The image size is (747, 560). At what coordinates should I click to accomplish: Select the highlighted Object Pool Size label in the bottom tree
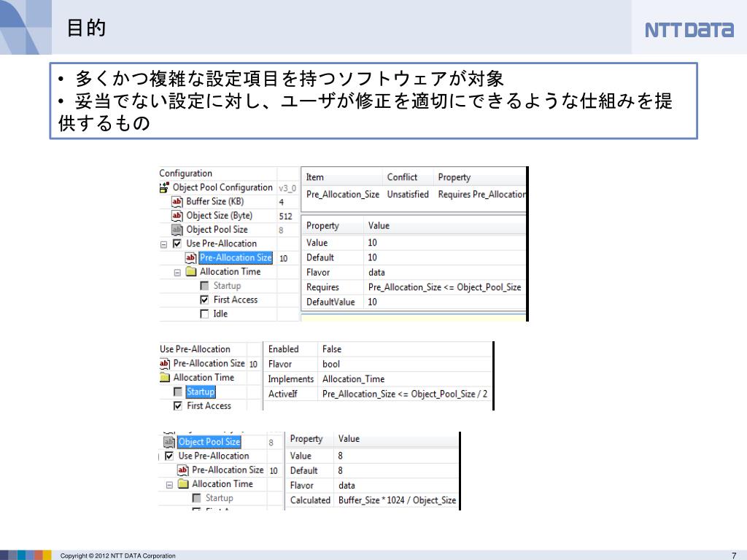click(x=209, y=442)
